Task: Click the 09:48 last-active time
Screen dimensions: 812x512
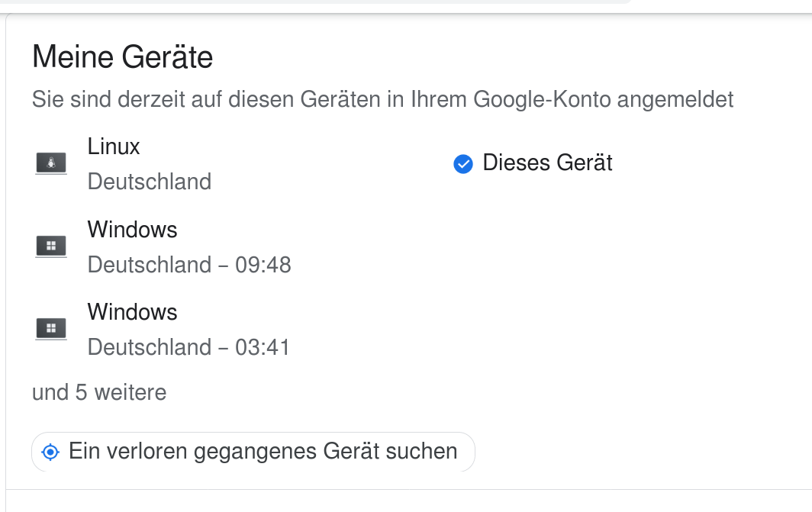Action: [x=263, y=265]
